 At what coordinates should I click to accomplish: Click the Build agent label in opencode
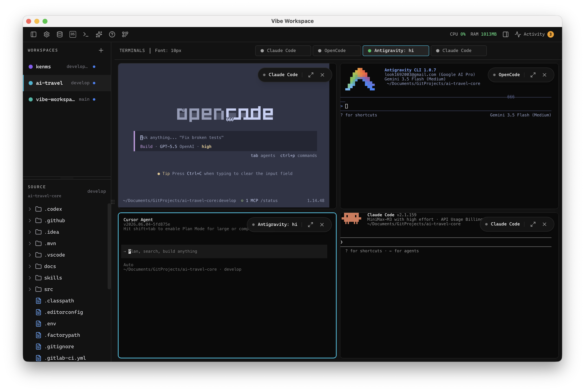coord(146,146)
